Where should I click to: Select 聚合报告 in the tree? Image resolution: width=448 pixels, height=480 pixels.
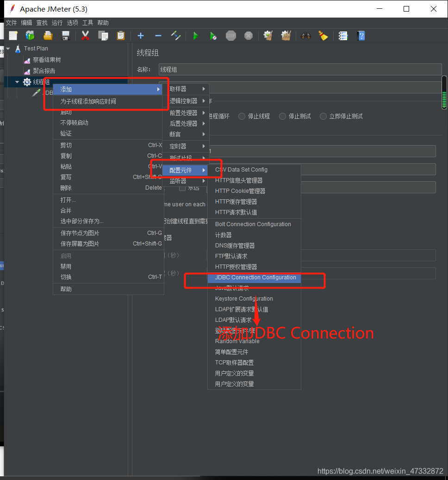pos(44,71)
